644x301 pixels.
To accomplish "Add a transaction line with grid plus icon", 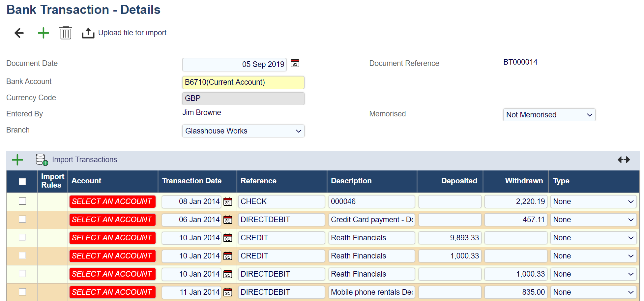I will pyautogui.click(x=17, y=160).
